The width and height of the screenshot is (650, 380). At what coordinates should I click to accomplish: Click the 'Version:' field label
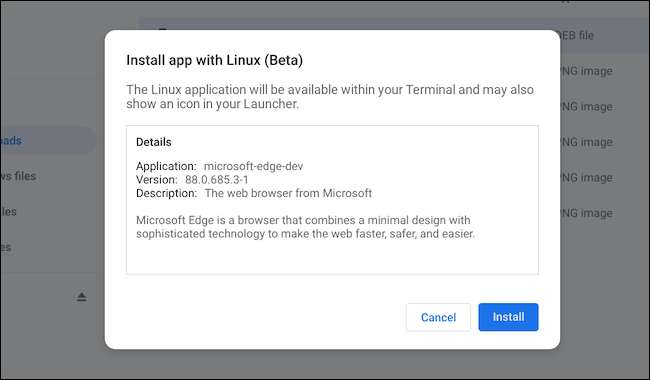(x=157, y=180)
